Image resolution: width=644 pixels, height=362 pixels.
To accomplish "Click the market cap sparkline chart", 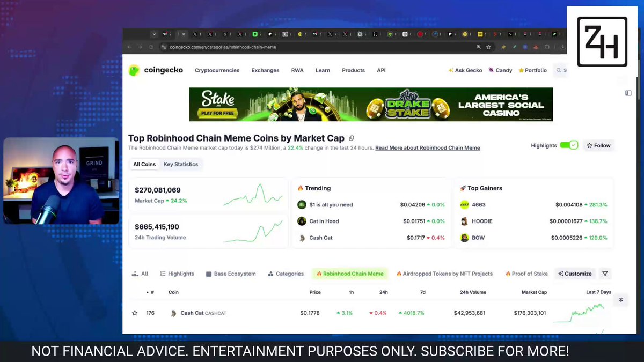I will 253,195.
